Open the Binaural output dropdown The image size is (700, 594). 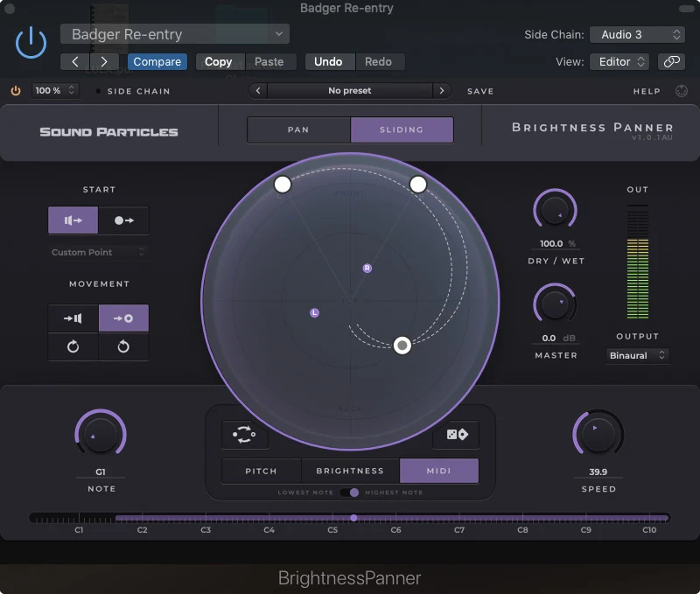[637, 355]
